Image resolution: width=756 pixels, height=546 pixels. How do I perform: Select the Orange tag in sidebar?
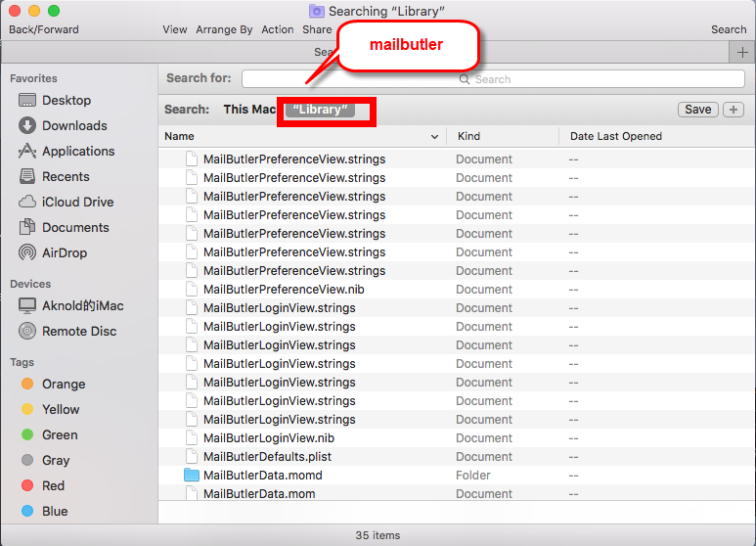(63, 384)
